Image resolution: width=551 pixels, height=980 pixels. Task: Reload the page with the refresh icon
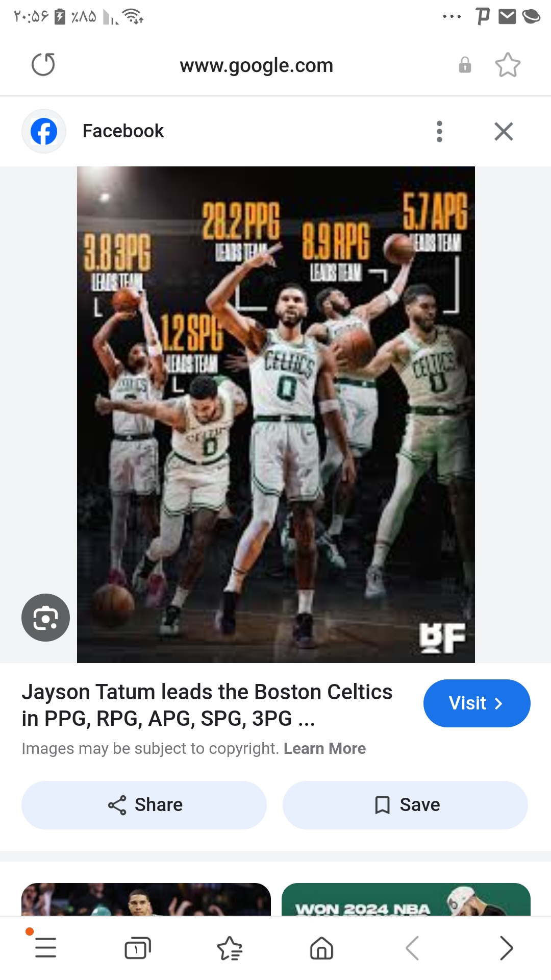tap(43, 65)
